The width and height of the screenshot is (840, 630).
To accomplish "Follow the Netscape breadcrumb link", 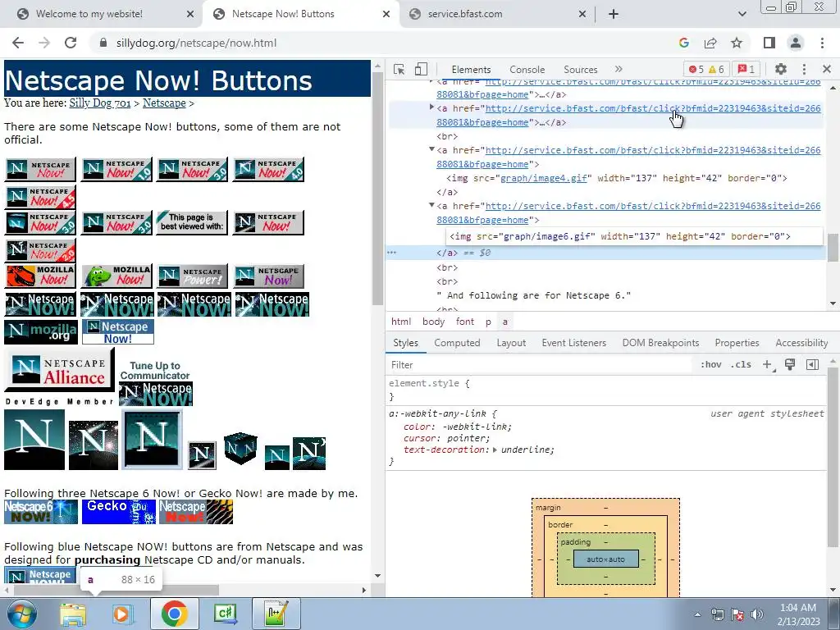I will pyautogui.click(x=164, y=103).
